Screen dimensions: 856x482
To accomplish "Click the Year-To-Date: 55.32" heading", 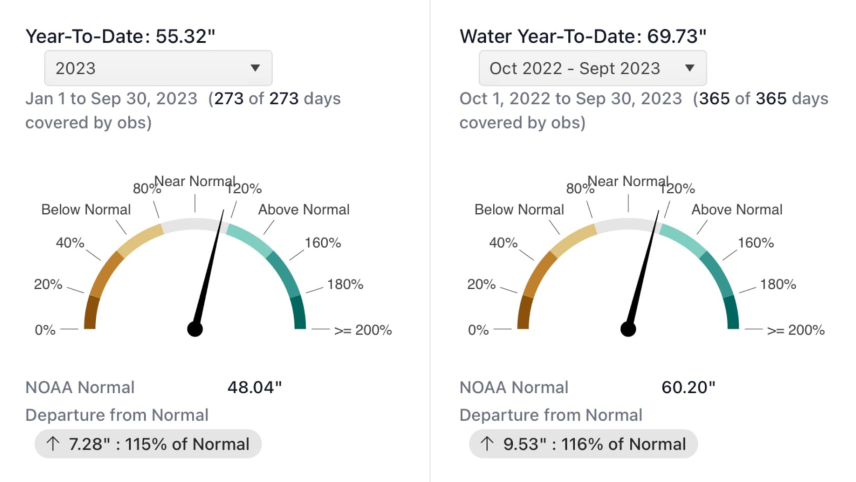I will pos(120,36).
